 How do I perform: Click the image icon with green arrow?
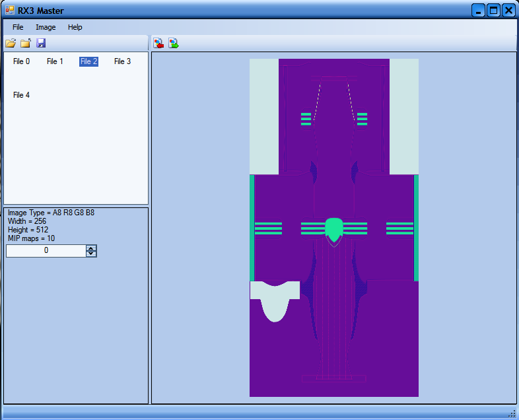(173, 44)
